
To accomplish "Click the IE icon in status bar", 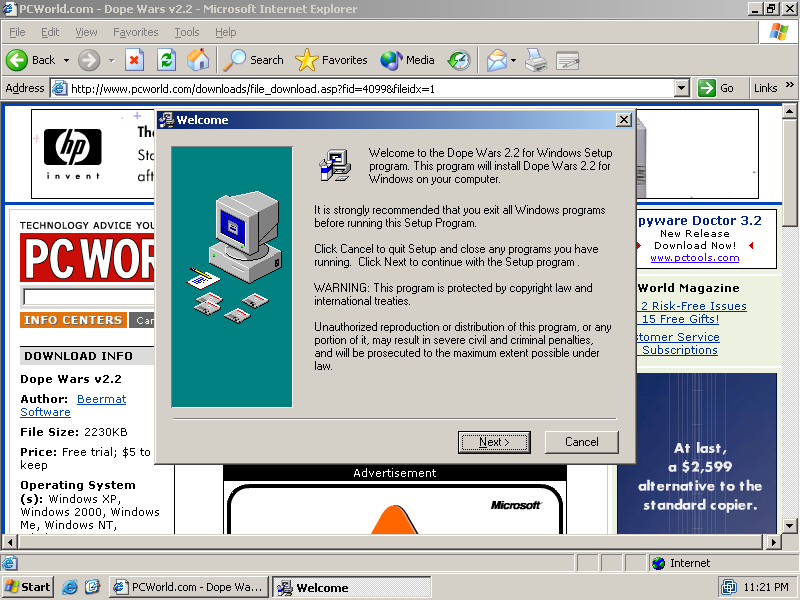I will point(9,563).
